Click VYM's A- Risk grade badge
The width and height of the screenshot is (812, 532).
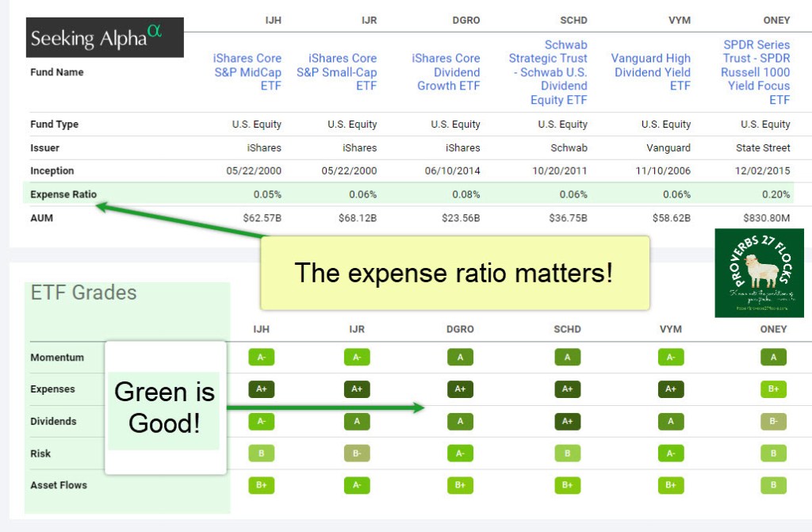[670, 454]
